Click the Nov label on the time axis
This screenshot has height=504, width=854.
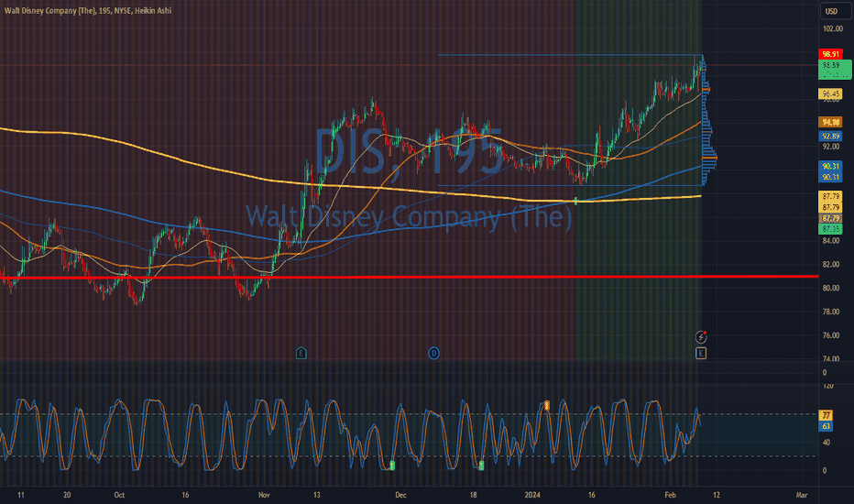(x=264, y=495)
